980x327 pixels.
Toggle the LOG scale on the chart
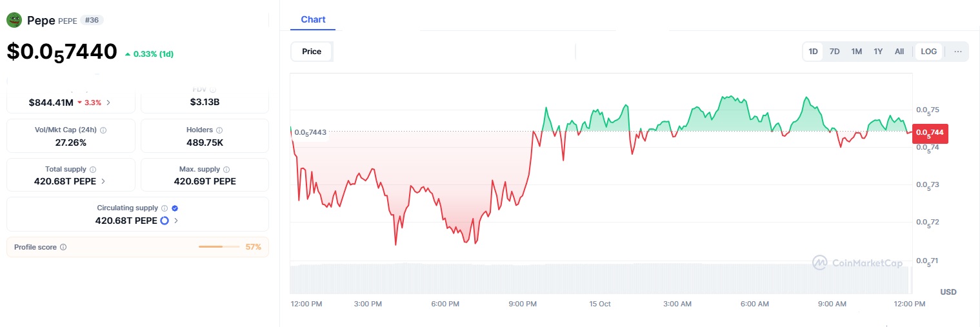(x=929, y=52)
